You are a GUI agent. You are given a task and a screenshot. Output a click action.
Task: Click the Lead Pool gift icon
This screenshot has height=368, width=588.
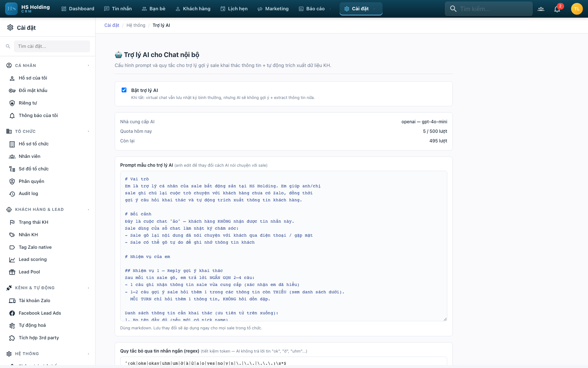click(12, 272)
